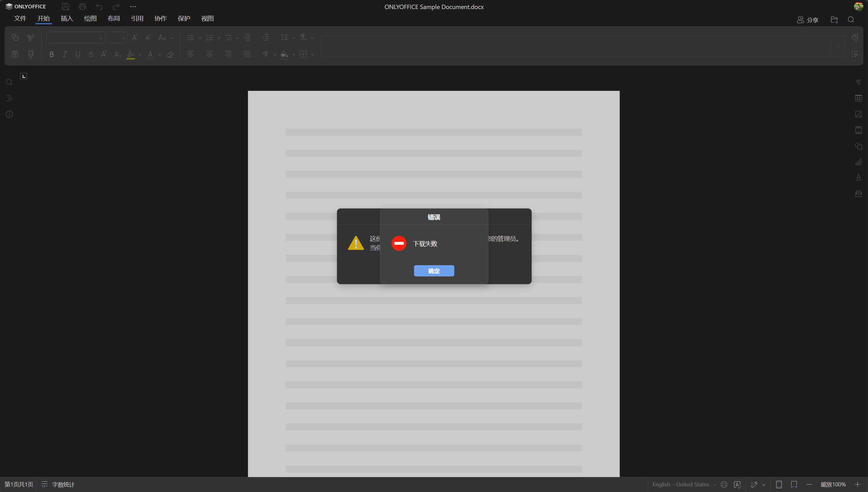The height and width of the screenshot is (492, 868).
Task: Open chart settings in right sidebar
Action: (x=858, y=162)
